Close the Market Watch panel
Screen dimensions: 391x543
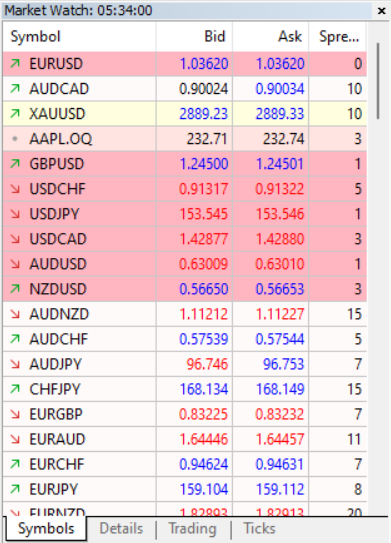(381, 11)
